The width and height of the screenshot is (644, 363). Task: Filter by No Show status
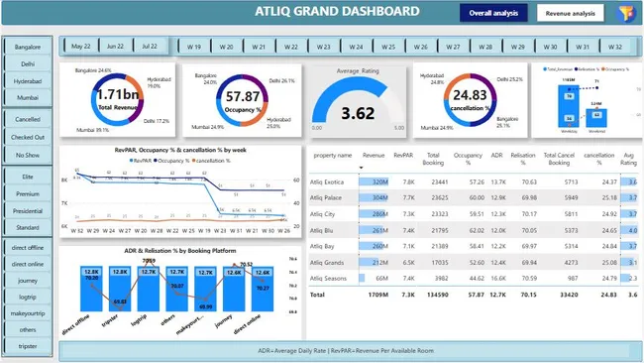point(28,155)
